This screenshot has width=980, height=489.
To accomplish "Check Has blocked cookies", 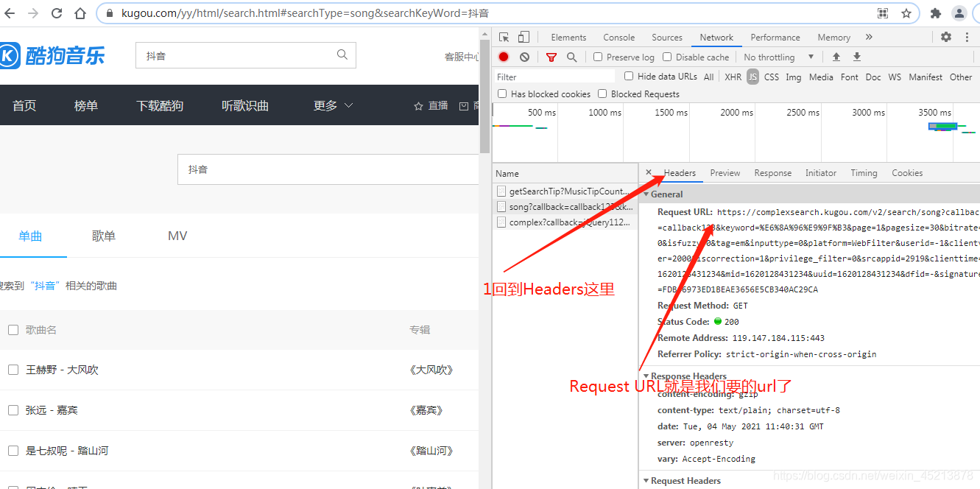I will pos(502,94).
